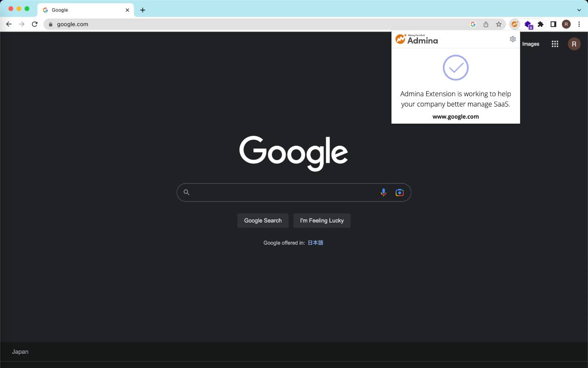Open the share icon in the address bar

click(486, 24)
